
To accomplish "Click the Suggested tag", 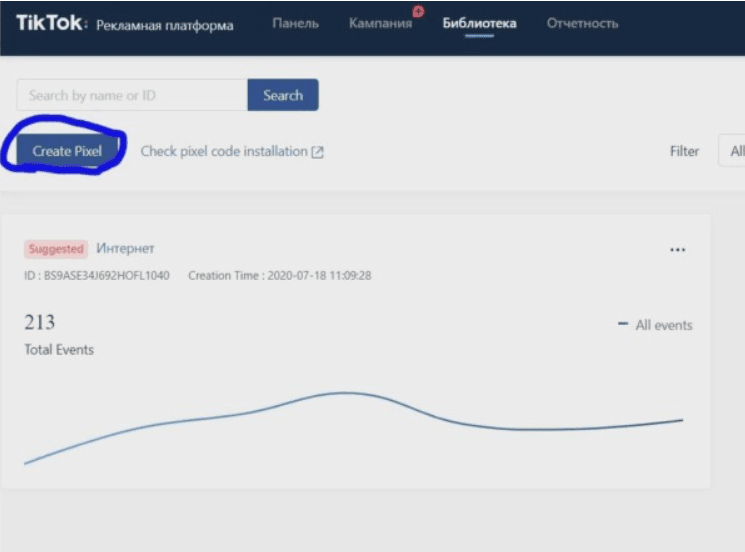I will coord(56,249).
